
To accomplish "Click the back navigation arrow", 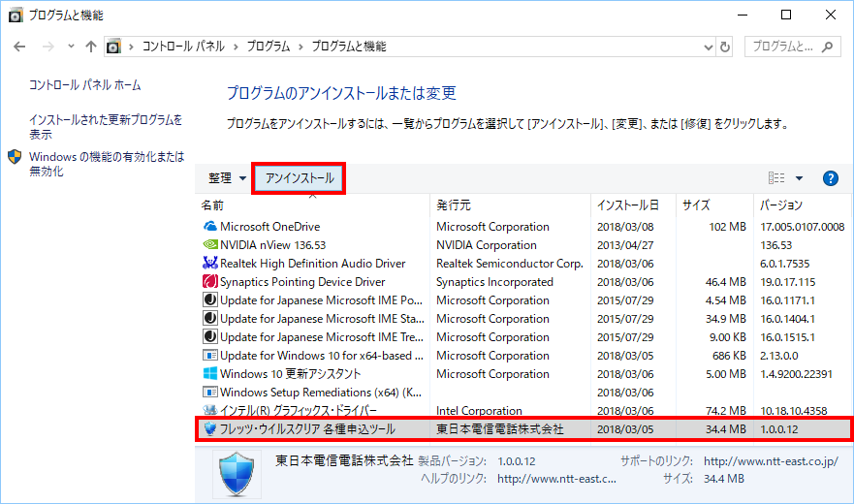I will pyautogui.click(x=19, y=47).
